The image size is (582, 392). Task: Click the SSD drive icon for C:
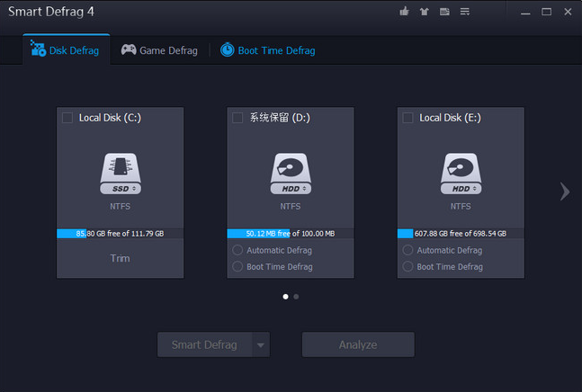point(121,174)
